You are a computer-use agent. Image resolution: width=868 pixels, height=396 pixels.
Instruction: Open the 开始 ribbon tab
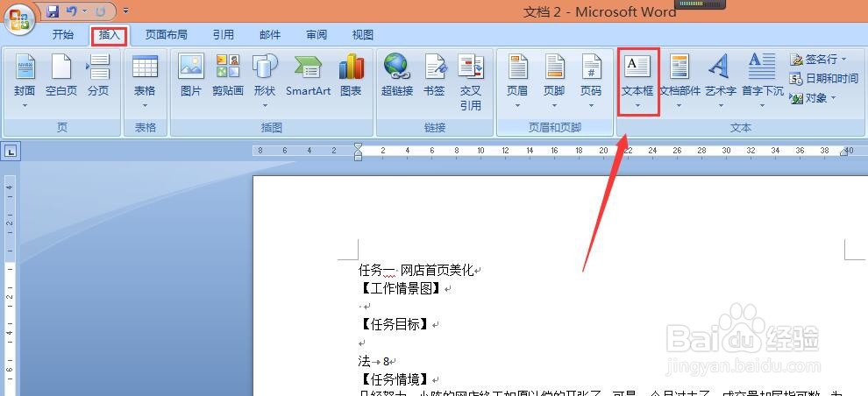(x=62, y=35)
